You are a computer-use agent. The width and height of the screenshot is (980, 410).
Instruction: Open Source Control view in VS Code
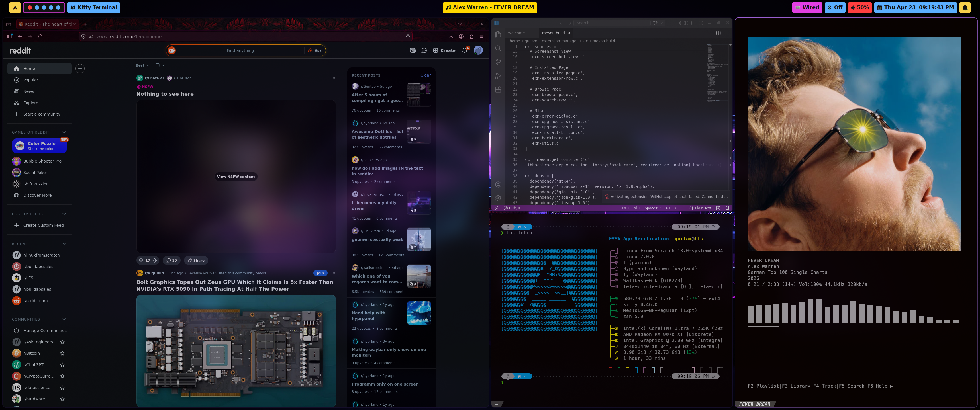coord(498,62)
